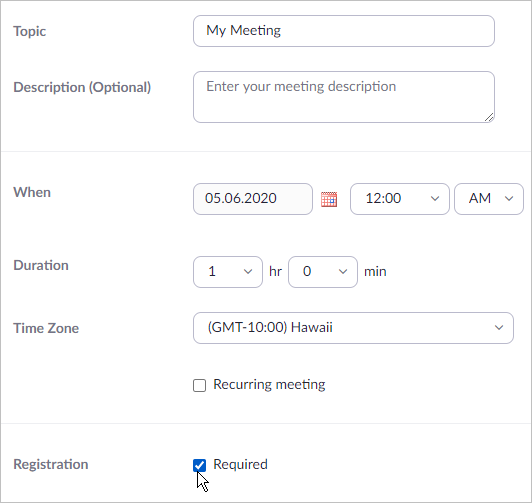Click the description box resize handle
Screen dimensions: 532x503
click(x=489, y=117)
